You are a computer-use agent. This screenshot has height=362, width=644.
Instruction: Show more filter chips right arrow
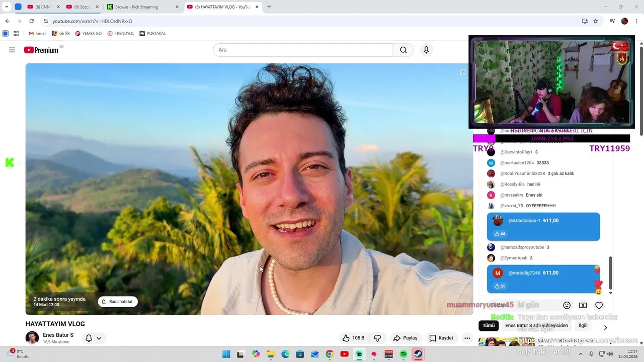(x=605, y=327)
